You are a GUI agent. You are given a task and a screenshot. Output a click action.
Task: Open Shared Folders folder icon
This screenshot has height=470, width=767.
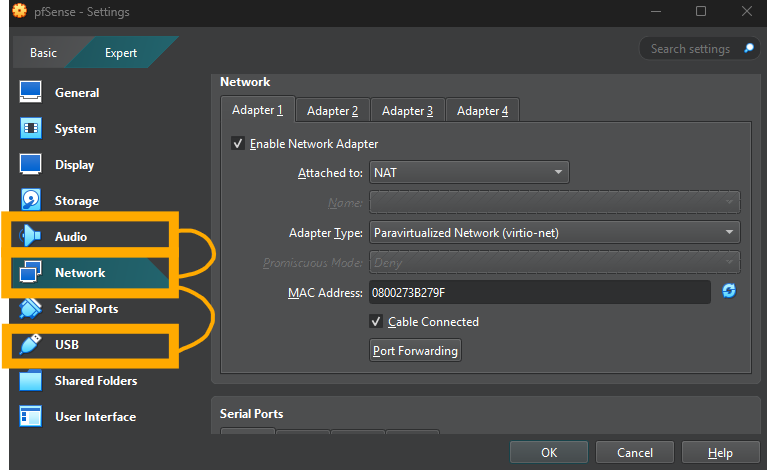30,380
